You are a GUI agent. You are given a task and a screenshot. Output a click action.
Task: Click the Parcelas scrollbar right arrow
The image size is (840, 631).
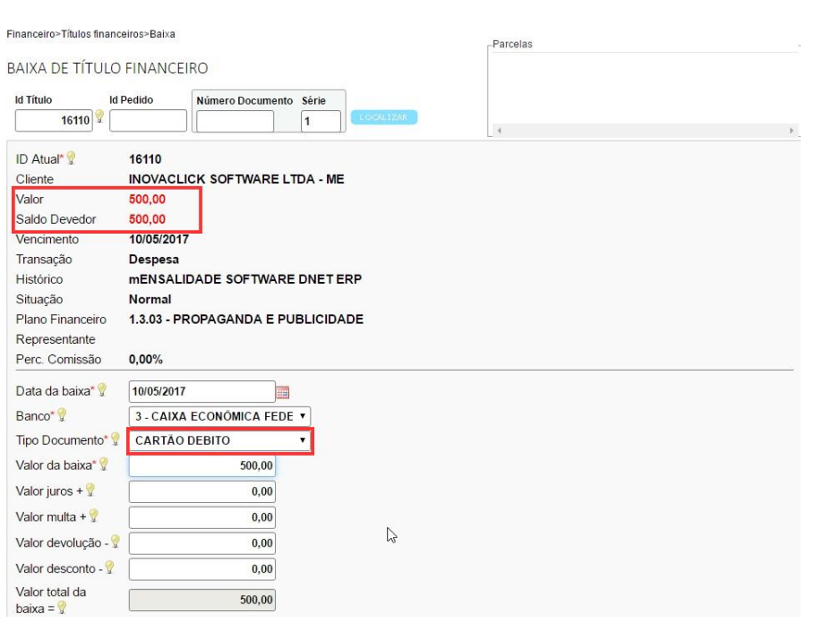(792, 131)
